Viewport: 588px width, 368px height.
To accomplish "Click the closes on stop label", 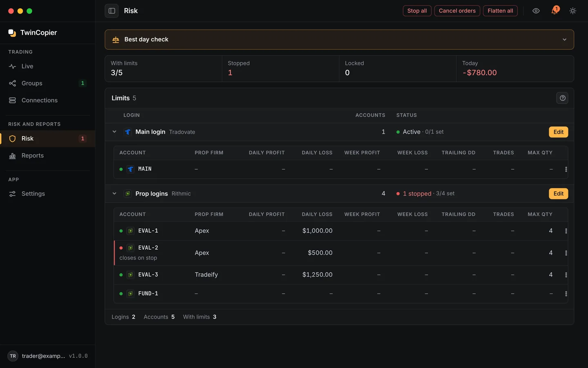I will point(138,258).
